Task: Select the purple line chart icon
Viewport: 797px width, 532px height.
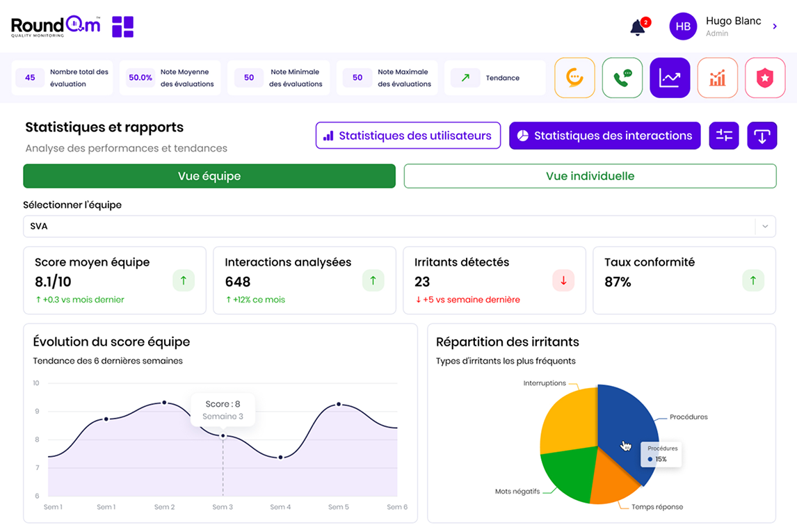Action: tap(669, 78)
